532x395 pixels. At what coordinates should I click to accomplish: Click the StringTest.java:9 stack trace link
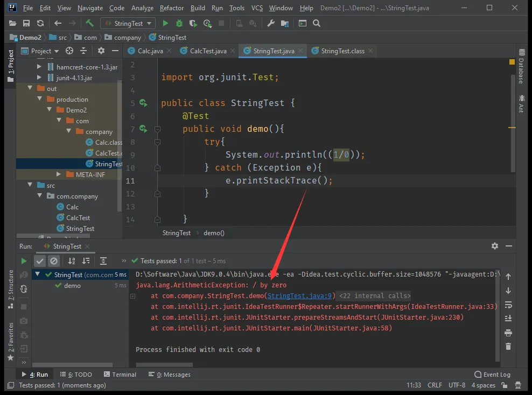coord(299,296)
